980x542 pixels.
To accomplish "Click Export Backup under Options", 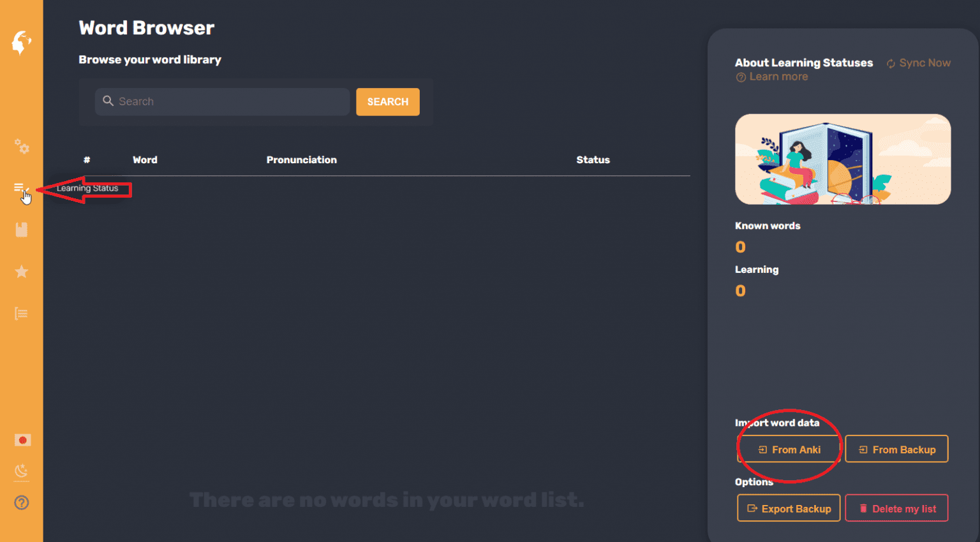I will click(x=789, y=508).
